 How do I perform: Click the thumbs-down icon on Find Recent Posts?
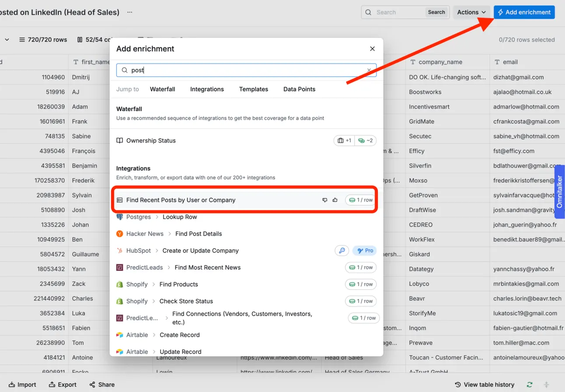pyautogui.click(x=324, y=200)
